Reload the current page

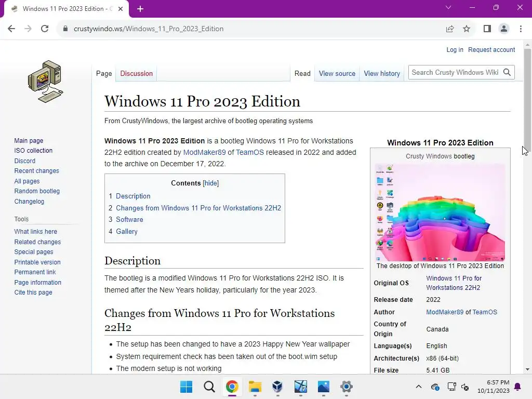pyautogui.click(x=45, y=29)
